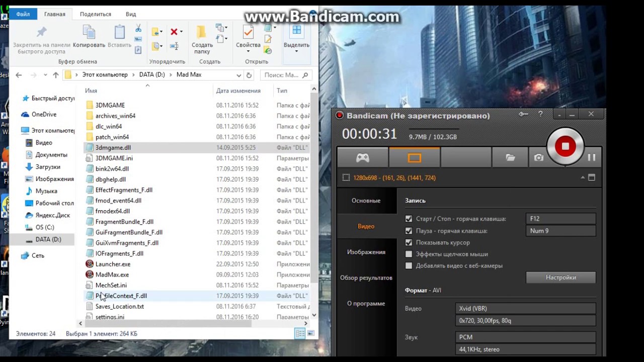Toggle the Pause hotkey checkbox

pyautogui.click(x=409, y=231)
